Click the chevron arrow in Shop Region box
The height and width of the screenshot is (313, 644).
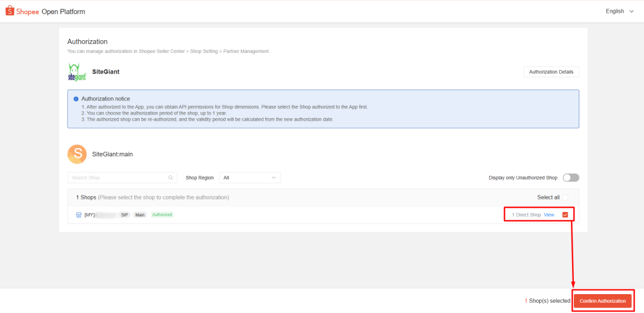(x=273, y=178)
